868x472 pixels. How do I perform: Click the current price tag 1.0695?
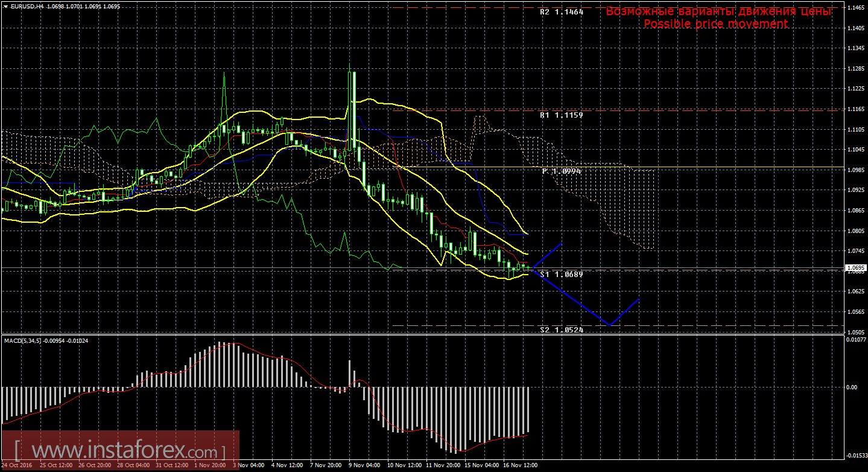tap(855, 267)
